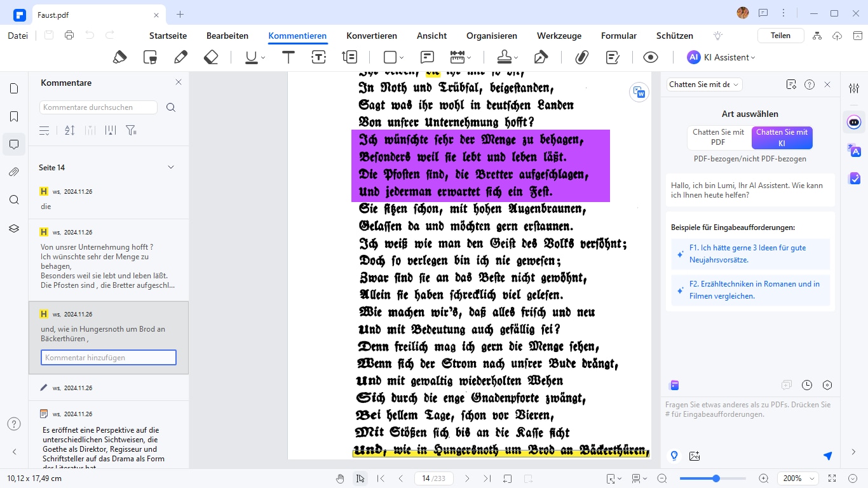
Task: Click the lightbulb prompt icon in chat
Action: 674,456
